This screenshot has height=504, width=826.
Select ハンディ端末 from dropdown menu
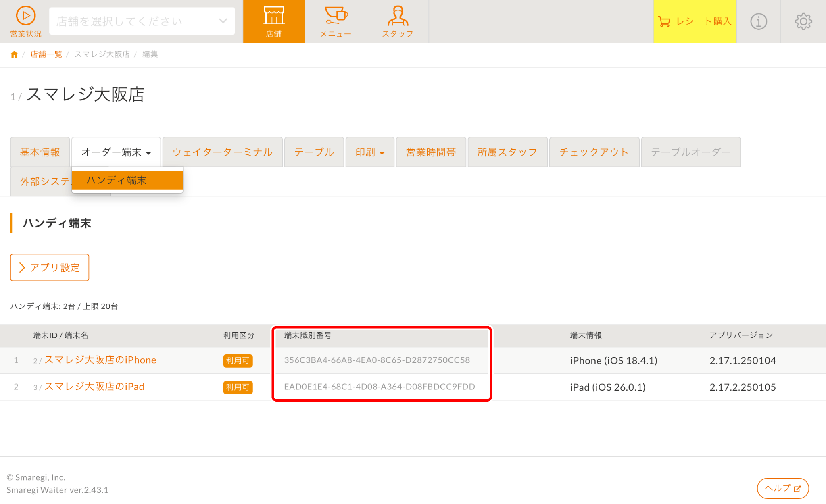pyautogui.click(x=127, y=180)
